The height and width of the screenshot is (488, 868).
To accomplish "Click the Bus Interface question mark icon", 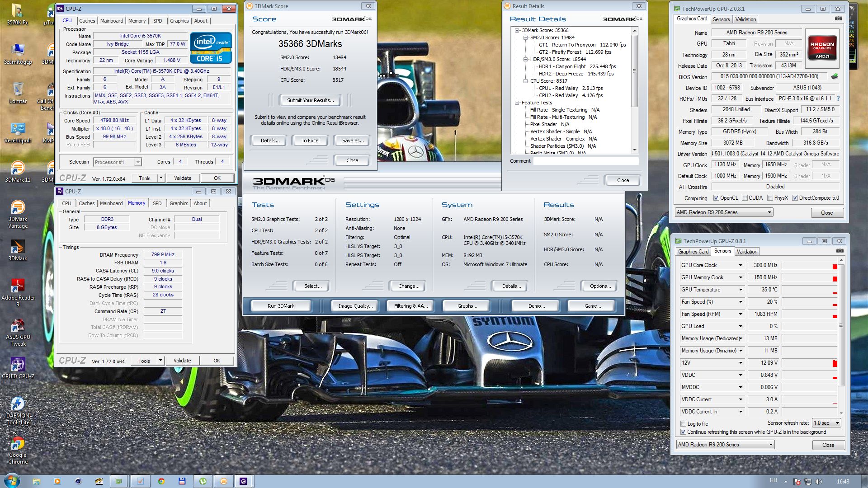I will (838, 99).
